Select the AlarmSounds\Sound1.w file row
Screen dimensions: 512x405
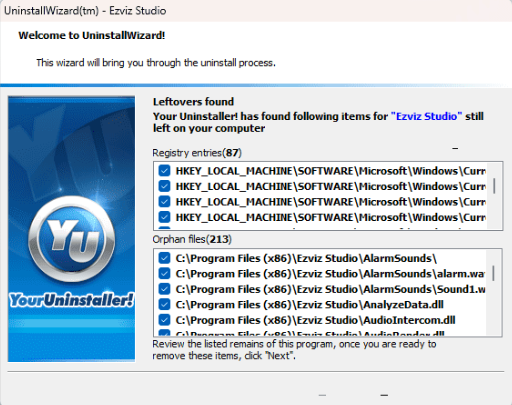point(330,289)
